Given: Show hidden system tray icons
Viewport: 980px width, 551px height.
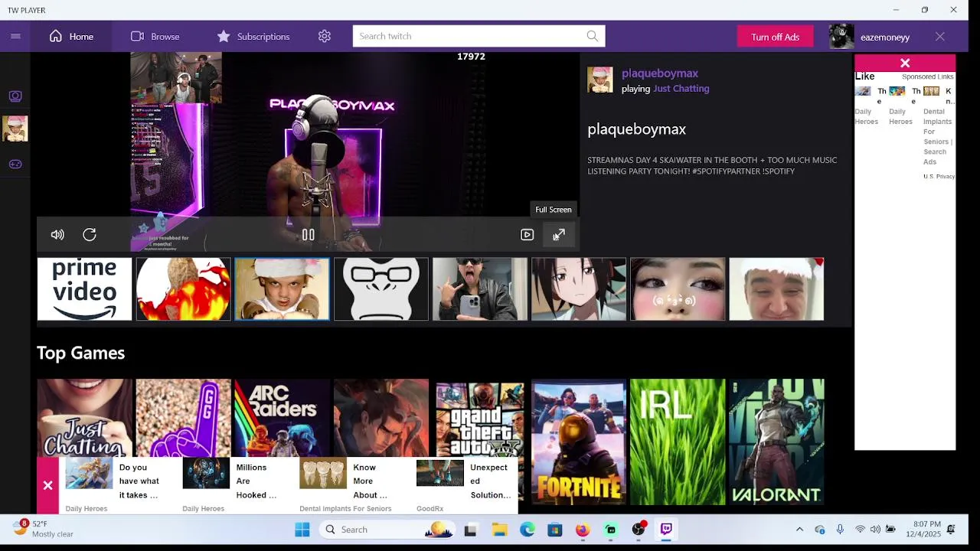Looking at the screenshot, I should pyautogui.click(x=799, y=530).
